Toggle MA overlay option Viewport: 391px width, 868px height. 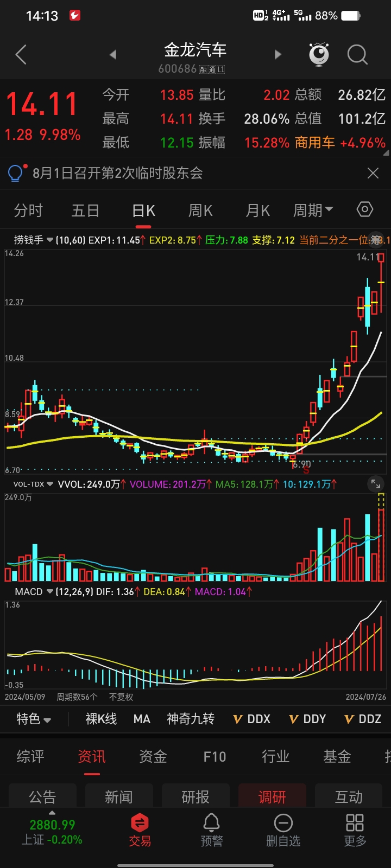click(142, 719)
